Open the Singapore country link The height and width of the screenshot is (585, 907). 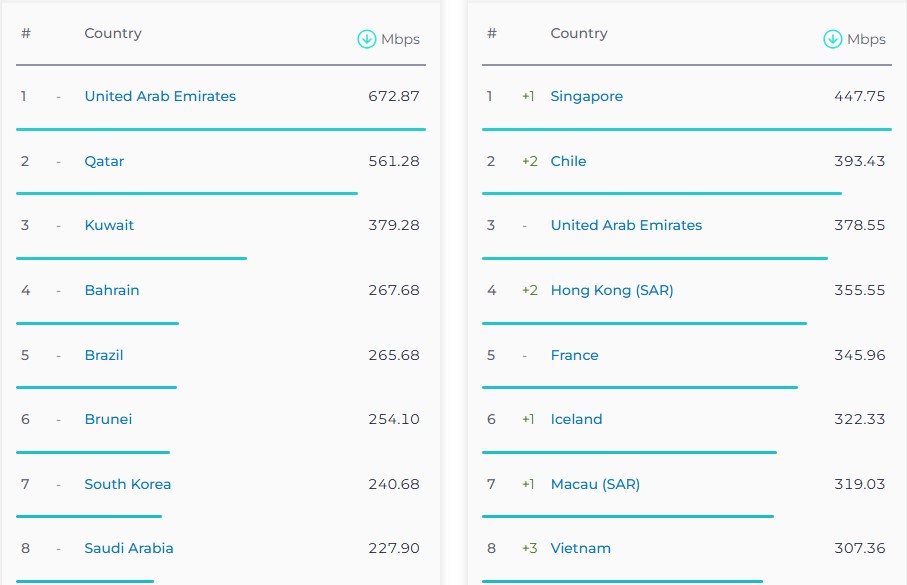pos(587,97)
